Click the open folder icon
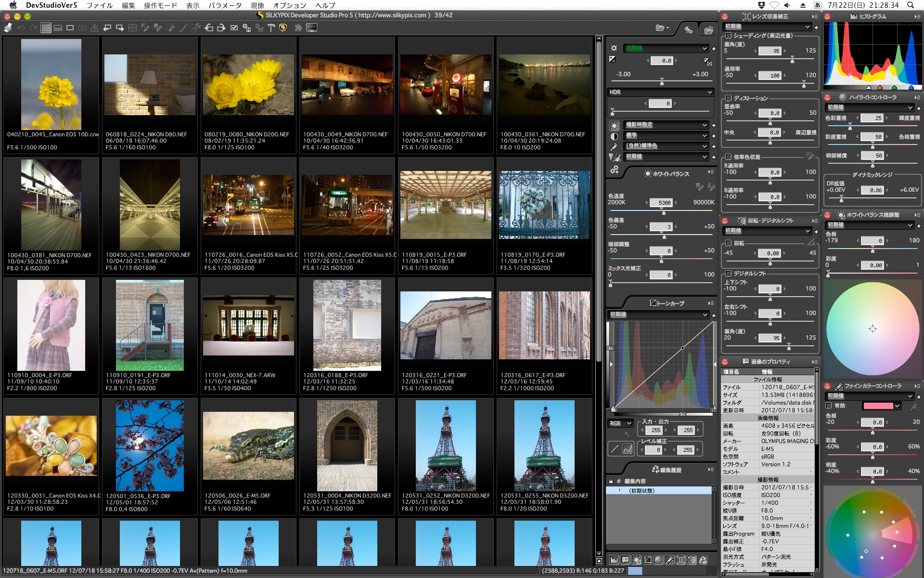Screen dimensions: 924x578 [x=660, y=28]
